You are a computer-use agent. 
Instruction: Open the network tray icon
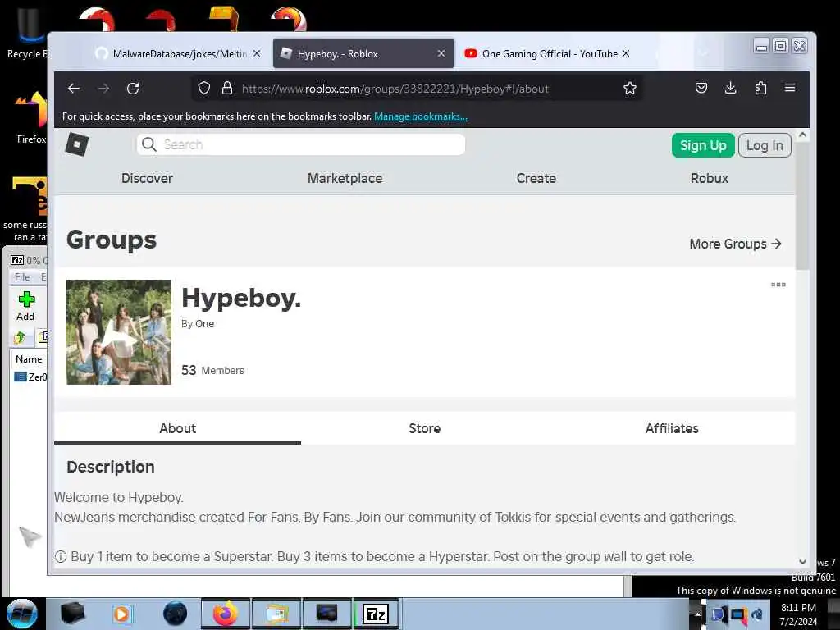(x=738, y=614)
